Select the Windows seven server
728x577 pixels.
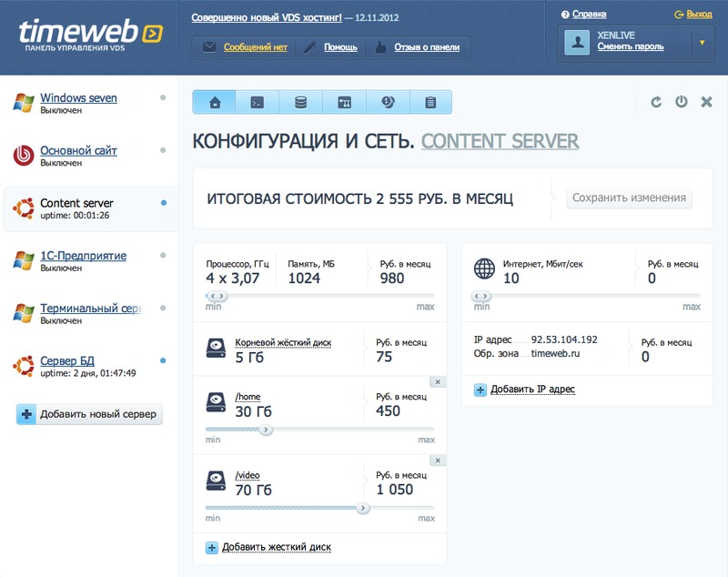(x=78, y=98)
